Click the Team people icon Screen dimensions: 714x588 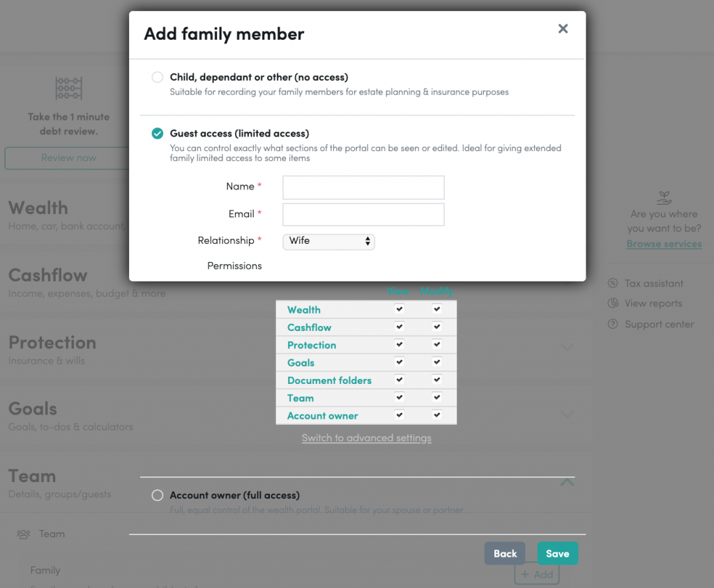tap(24, 534)
